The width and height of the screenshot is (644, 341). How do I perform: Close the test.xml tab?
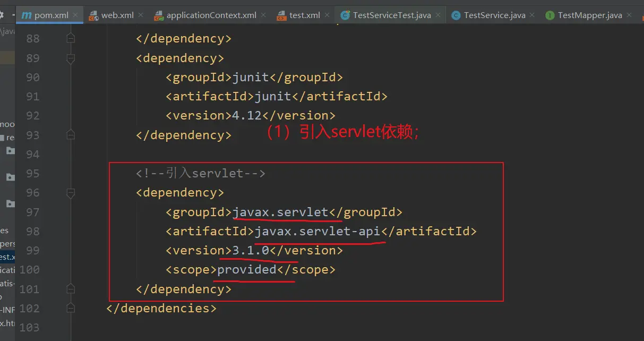(327, 15)
